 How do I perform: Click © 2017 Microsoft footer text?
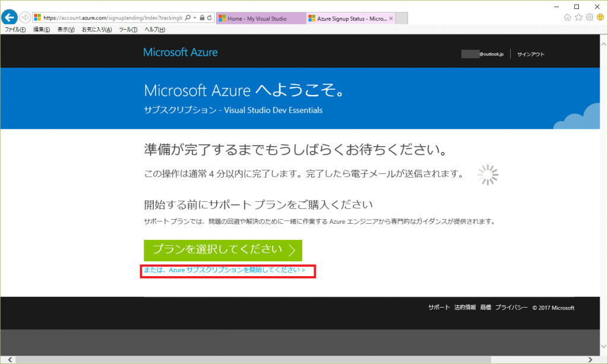tap(553, 308)
